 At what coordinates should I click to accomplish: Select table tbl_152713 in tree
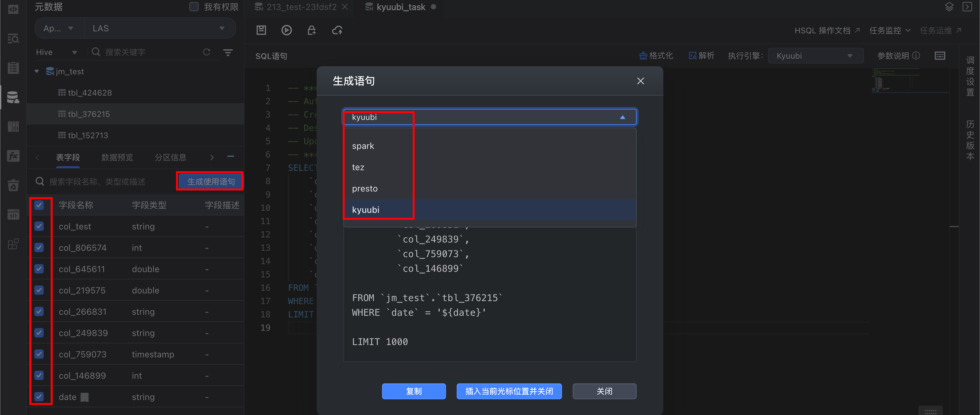pos(88,135)
